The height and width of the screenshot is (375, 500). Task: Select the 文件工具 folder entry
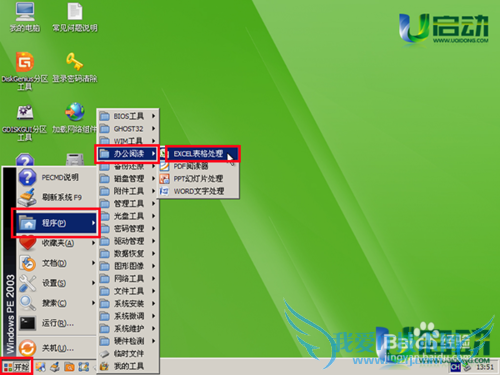coord(128,291)
